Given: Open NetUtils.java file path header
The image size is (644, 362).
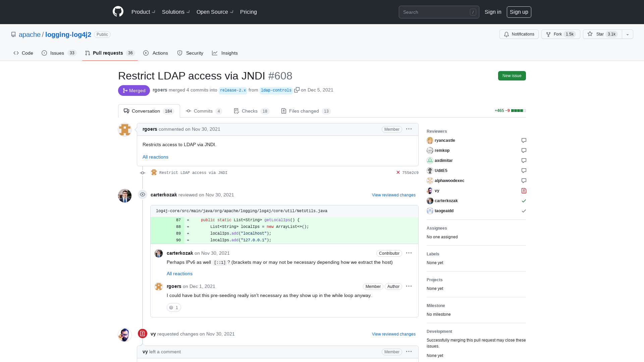Looking at the screenshot, I should pyautogui.click(x=241, y=211).
